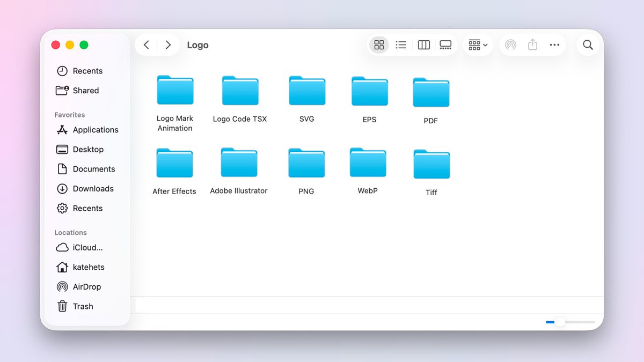Navigate back using the back arrow

tap(146, 45)
